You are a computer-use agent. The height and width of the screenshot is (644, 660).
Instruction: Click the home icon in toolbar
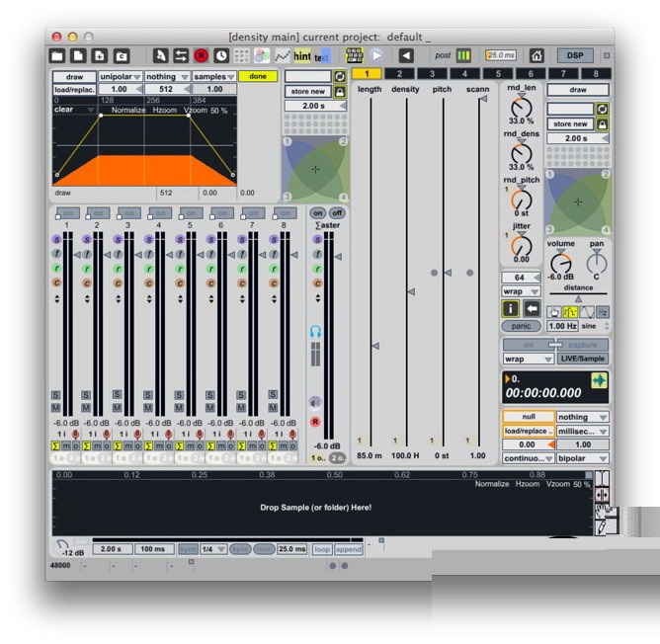tap(536, 55)
